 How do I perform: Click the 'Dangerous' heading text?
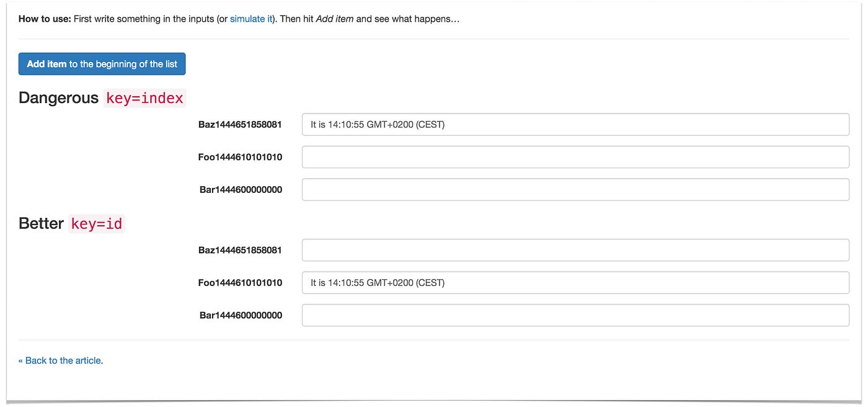tap(58, 98)
